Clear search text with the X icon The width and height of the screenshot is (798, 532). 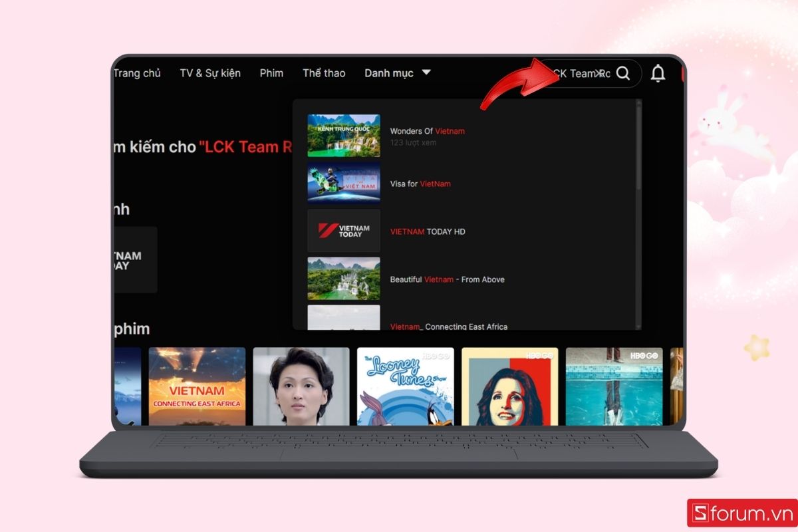[600, 73]
